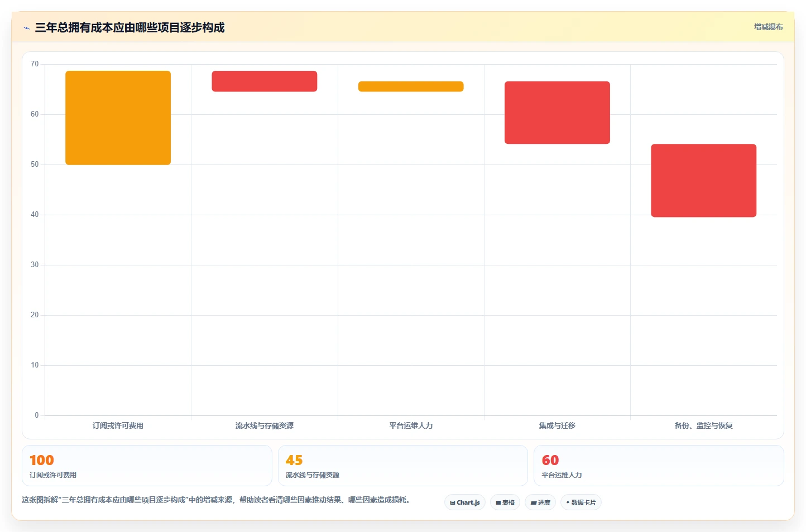Click the lightning icon beside the chart title
Viewport: 806px width, 532px height.
click(x=26, y=28)
